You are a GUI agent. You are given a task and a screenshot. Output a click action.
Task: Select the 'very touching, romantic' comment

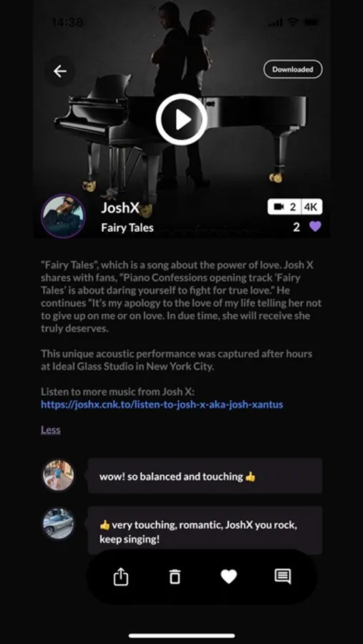205,532
